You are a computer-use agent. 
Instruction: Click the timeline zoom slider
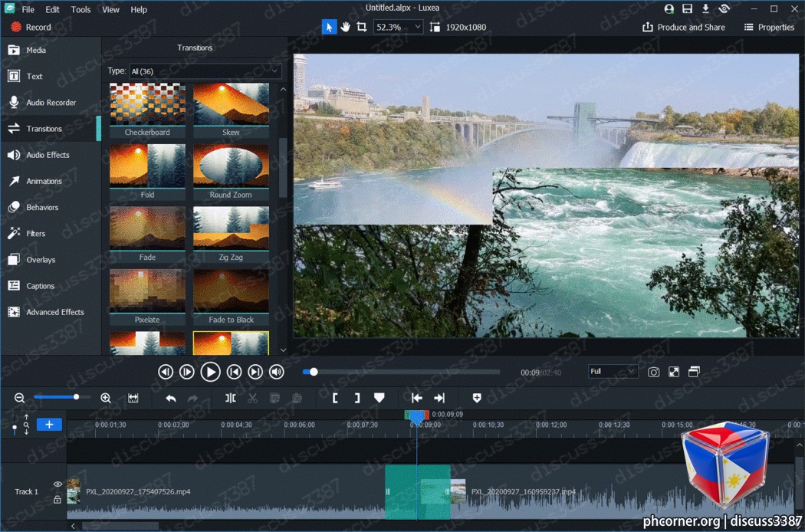point(62,397)
